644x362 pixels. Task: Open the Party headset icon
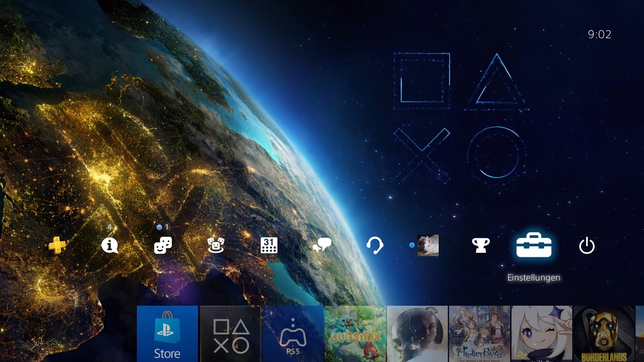(x=375, y=245)
